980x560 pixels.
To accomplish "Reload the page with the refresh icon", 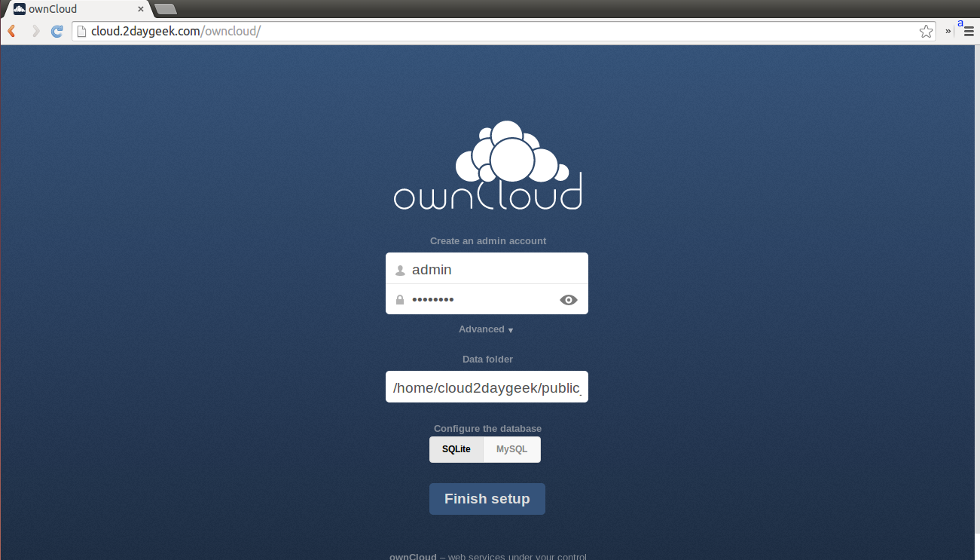I will coord(56,31).
